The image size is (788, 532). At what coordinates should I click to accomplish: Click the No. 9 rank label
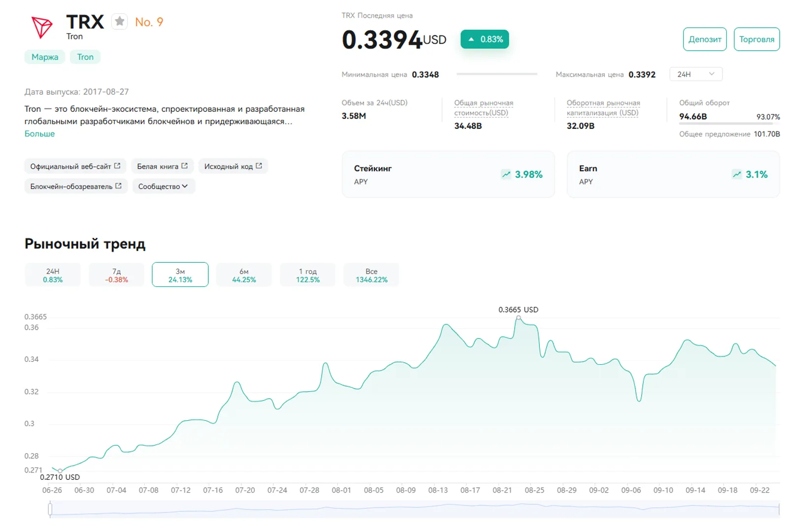pyautogui.click(x=149, y=22)
